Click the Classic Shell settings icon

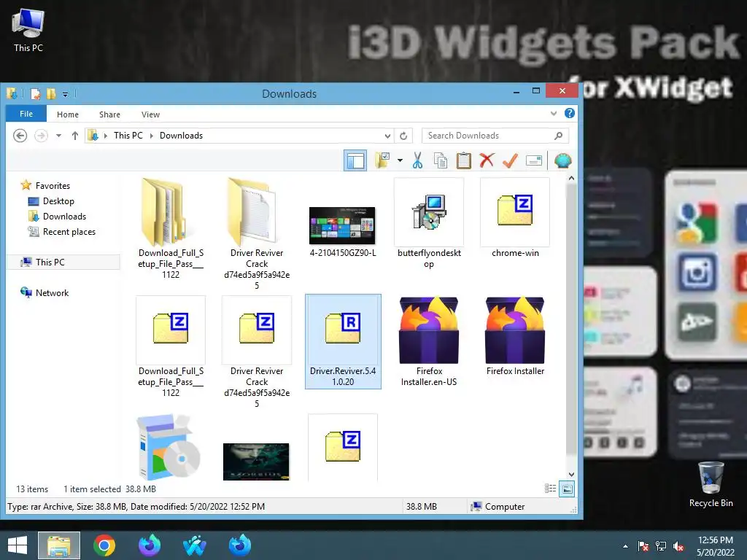pyautogui.click(x=562, y=160)
